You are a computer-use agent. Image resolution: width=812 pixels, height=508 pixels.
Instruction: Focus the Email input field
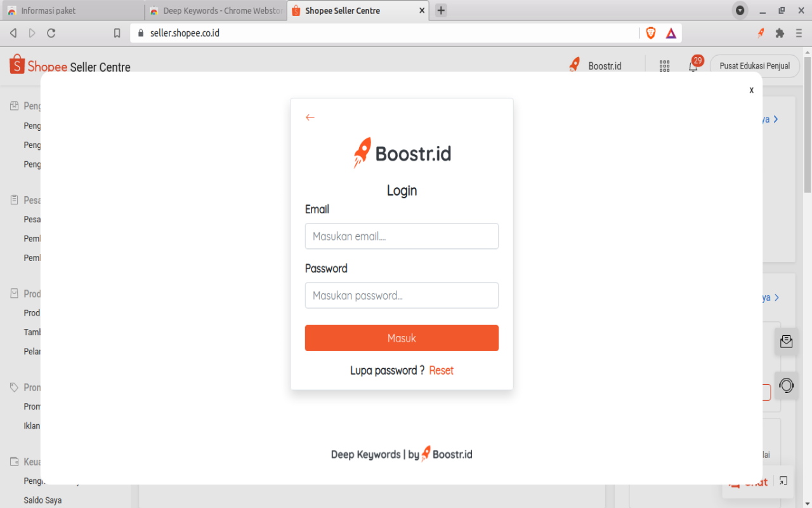[x=402, y=236]
